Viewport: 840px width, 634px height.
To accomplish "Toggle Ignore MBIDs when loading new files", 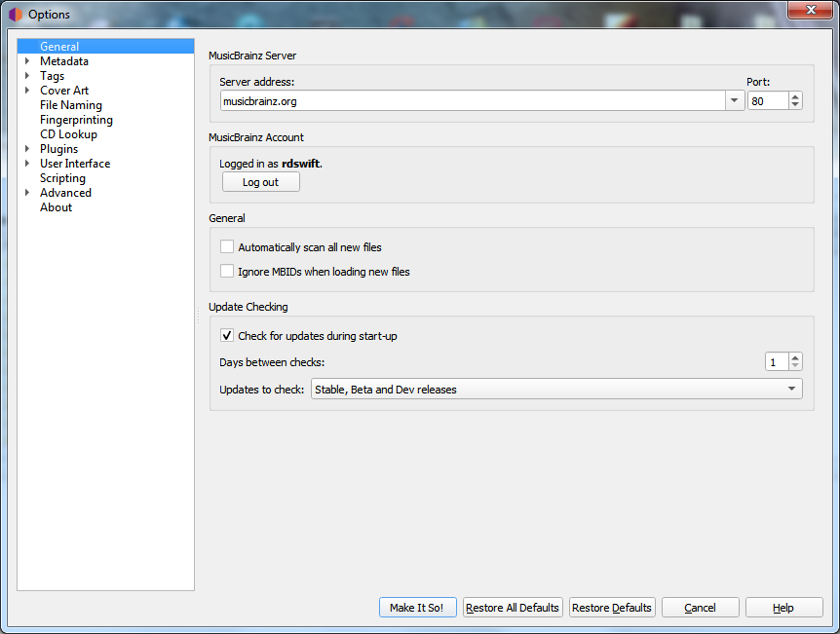I will pos(227,271).
